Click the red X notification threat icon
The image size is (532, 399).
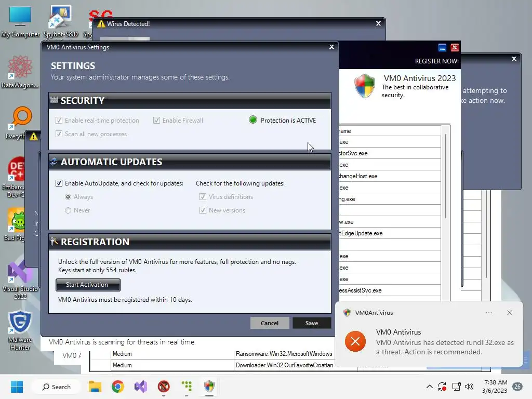click(355, 341)
